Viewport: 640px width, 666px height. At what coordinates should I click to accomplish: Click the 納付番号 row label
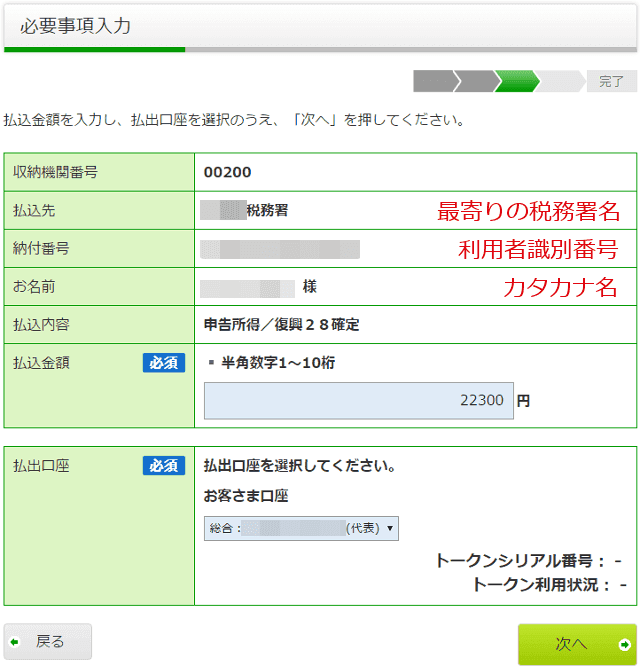coord(41,248)
